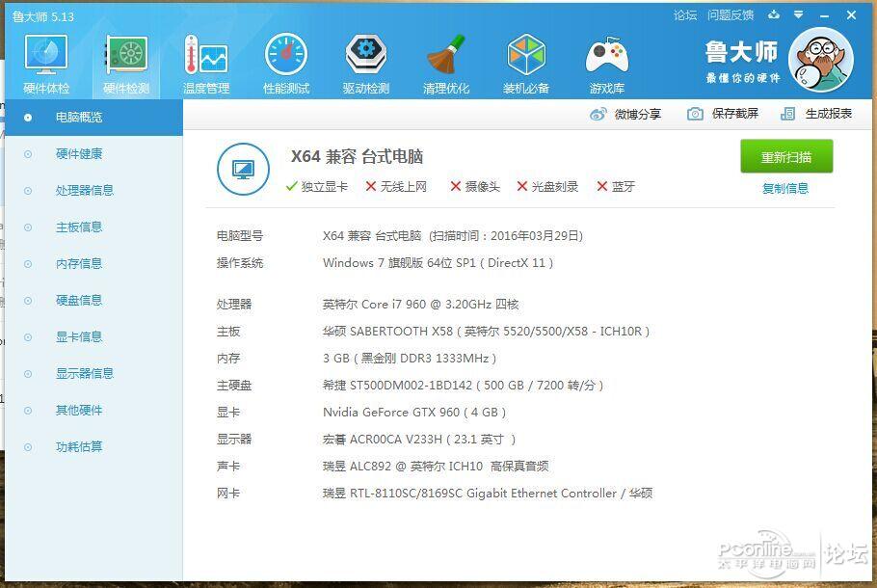Select 电脑概览 in sidebar
Image resolution: width=877 pixels, height=588 pixels.
[94, 118]
